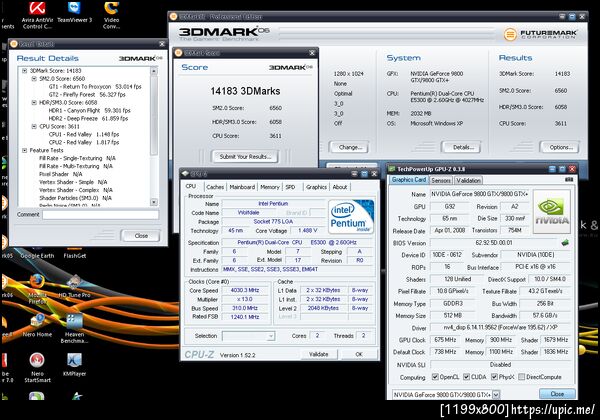Image resolution: width=600 pixels, height=420 pixels.
Task: Open Avira AntiVir Control Center desktop icon
Action: point(37,15)
